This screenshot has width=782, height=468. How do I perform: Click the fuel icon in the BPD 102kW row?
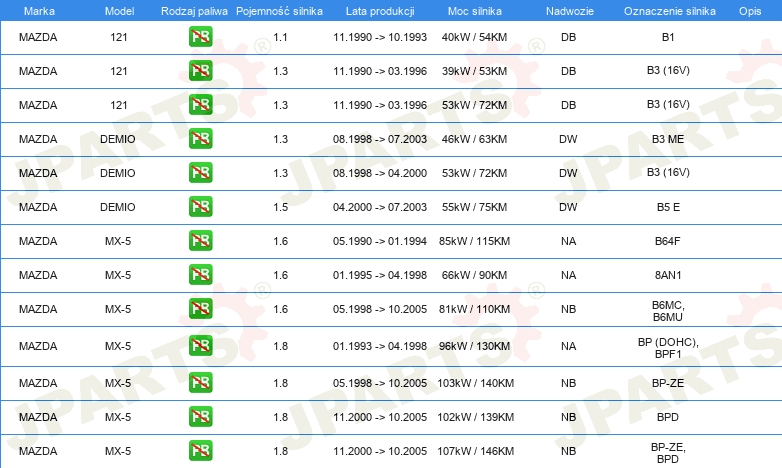(x=200, y=417)
